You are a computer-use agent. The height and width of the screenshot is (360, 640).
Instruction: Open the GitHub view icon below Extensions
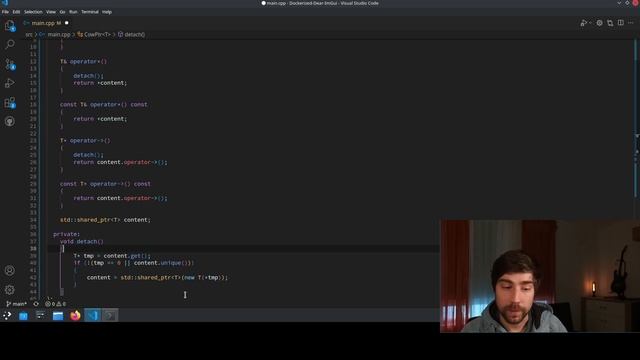pos(10,122)
